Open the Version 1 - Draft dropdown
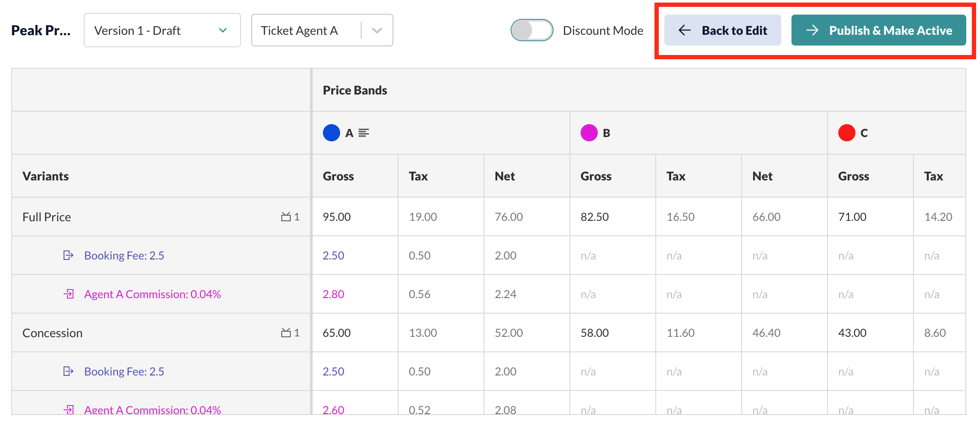The width and height of the screenshot is (980, 421). click(162, 31)
